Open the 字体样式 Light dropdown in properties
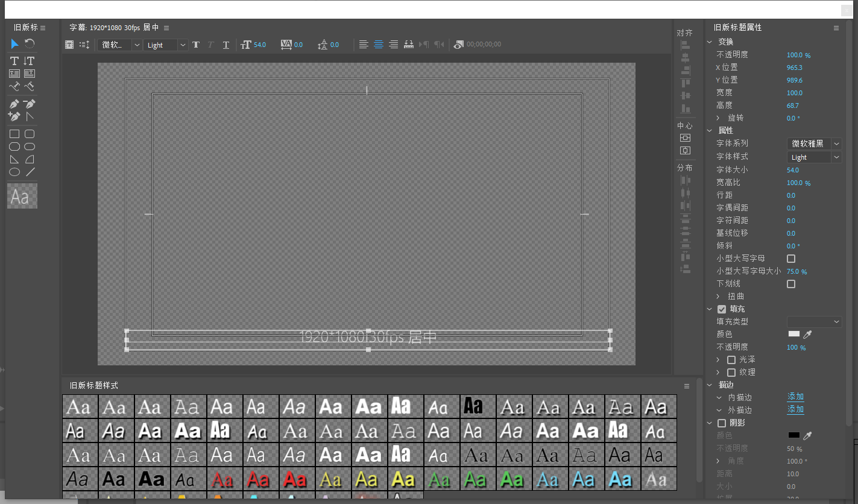Viewport: 858px width, 504px height. [x=814, y=157]
